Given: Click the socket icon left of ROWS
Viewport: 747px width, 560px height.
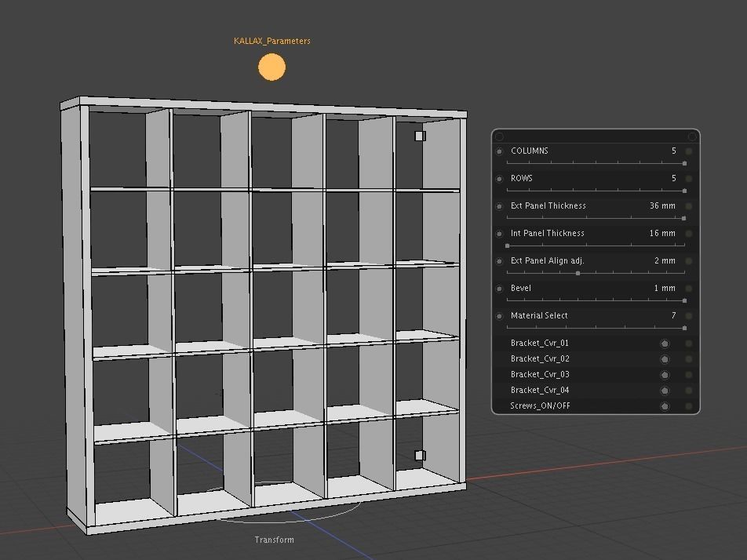Looking at the screenshot, I should click(497, 177).
